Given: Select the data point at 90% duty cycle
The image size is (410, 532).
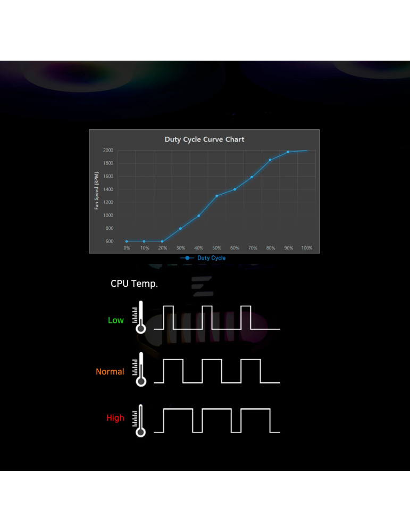Looking at the screenshot, I should coord(288,152).
